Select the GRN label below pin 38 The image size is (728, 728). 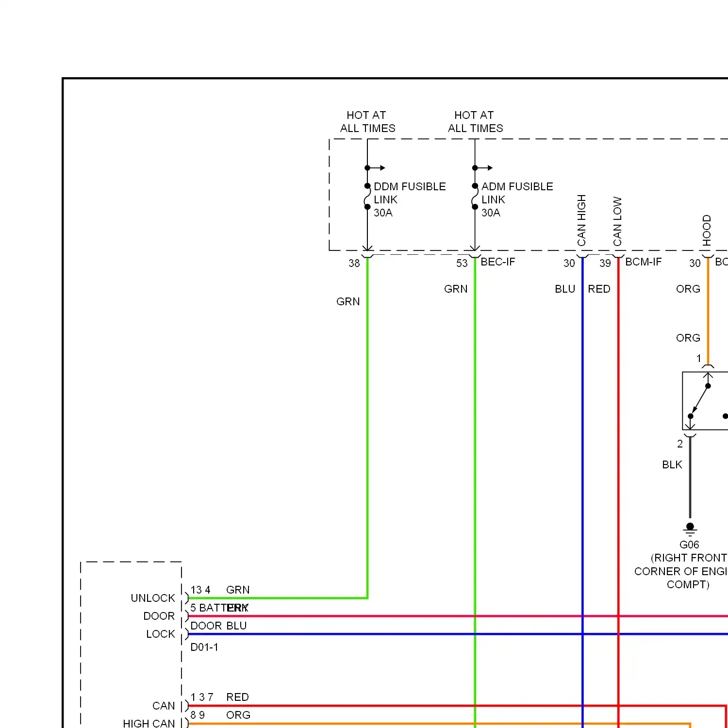348,301
